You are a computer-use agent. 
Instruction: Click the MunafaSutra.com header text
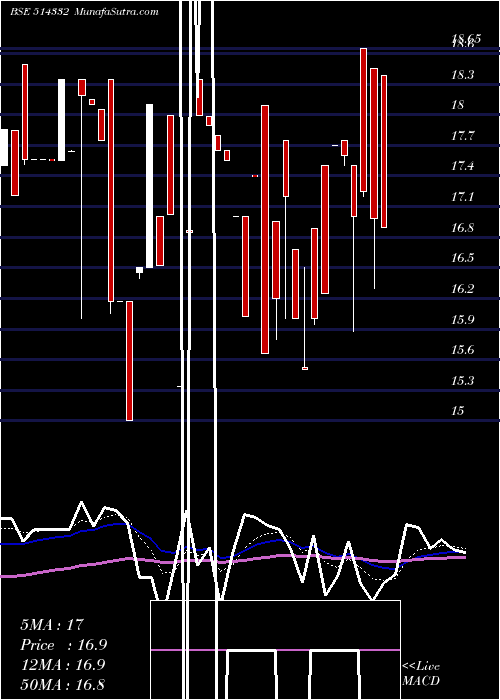coord(117,11)
